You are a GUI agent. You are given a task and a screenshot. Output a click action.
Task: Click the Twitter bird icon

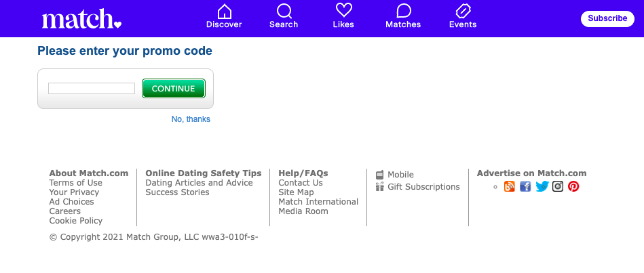tap(542, 186)
